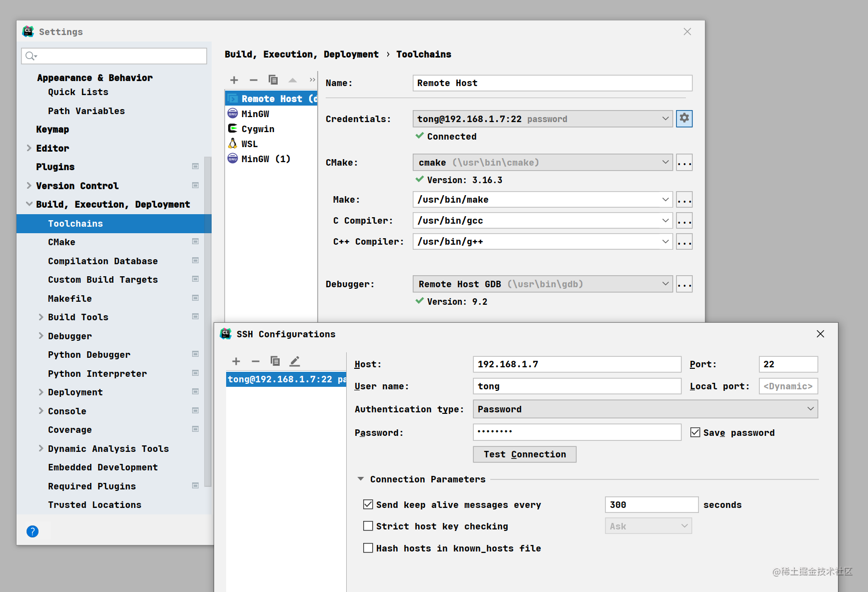Copy the selected toolchain

click(273, 80)
